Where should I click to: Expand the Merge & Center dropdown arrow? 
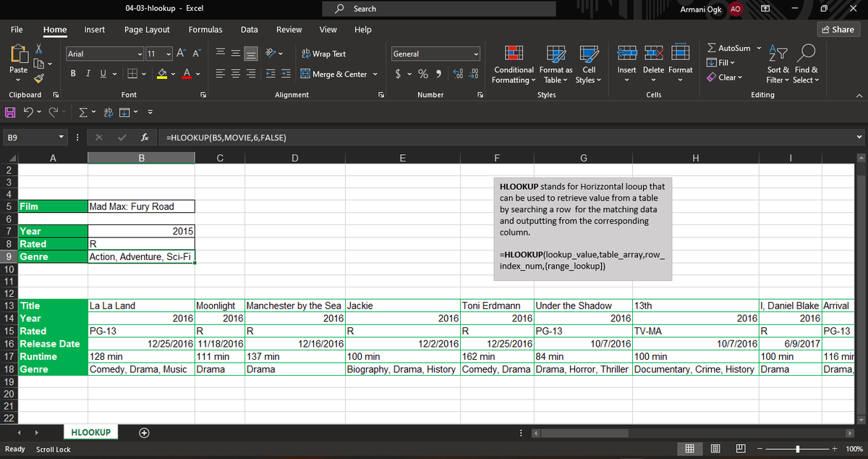374,74
